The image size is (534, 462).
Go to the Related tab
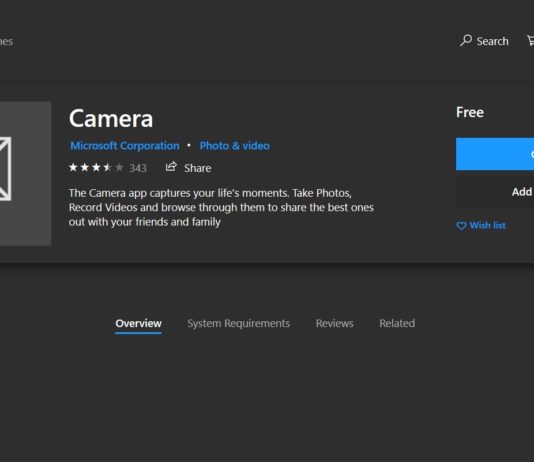[x=397, y=323]
